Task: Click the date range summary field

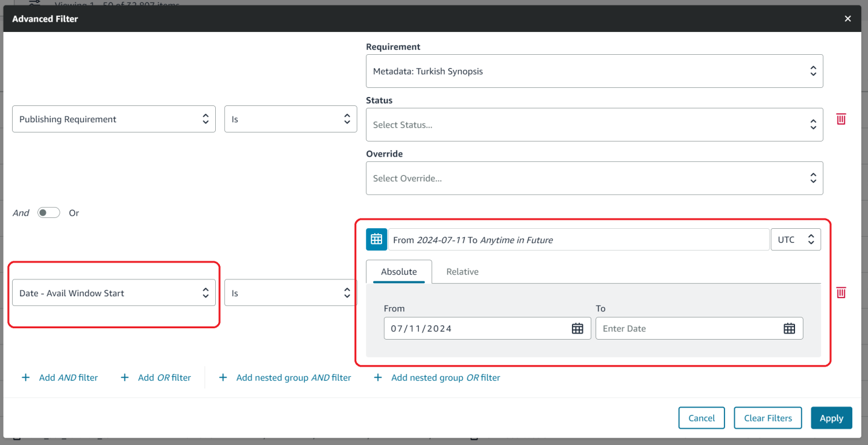Action: click(578, 240)
